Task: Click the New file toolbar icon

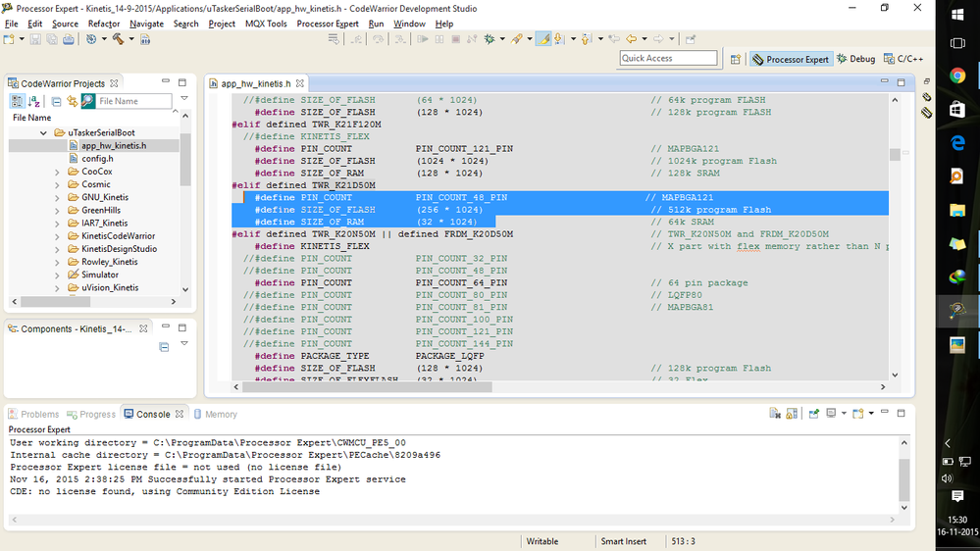Action: pos(9,39)
